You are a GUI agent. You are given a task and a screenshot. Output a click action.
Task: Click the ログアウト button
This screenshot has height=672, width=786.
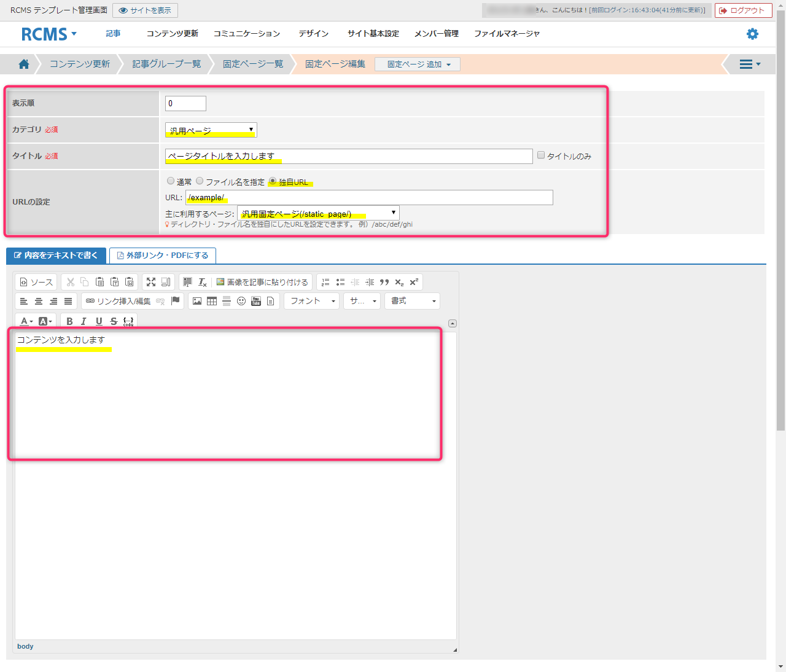coord(743,10)
